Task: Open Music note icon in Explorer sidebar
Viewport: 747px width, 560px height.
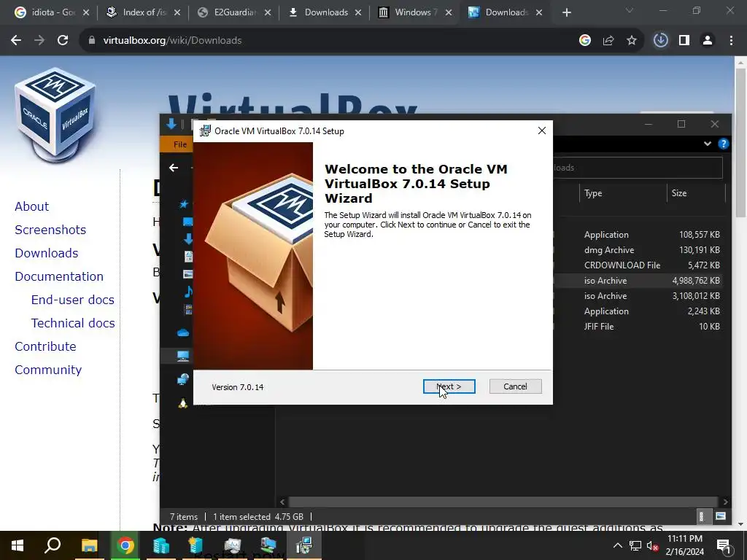Action: pos(188,292)
